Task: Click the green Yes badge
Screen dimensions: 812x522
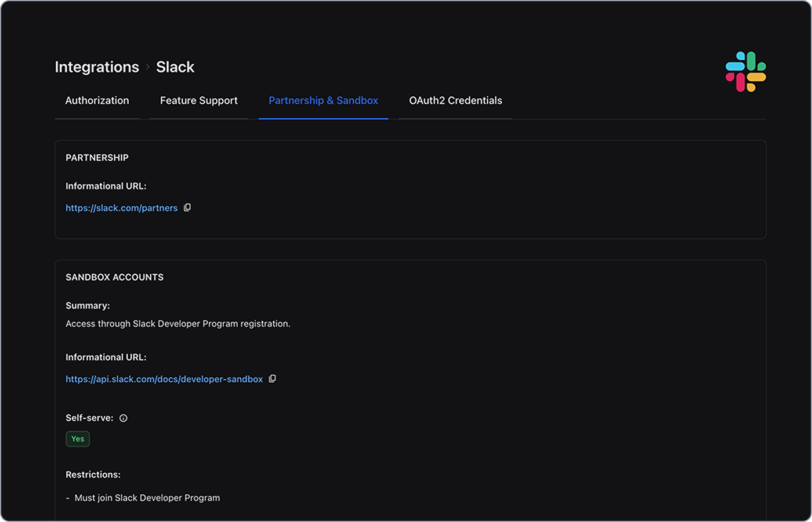Action: [78, 439]
